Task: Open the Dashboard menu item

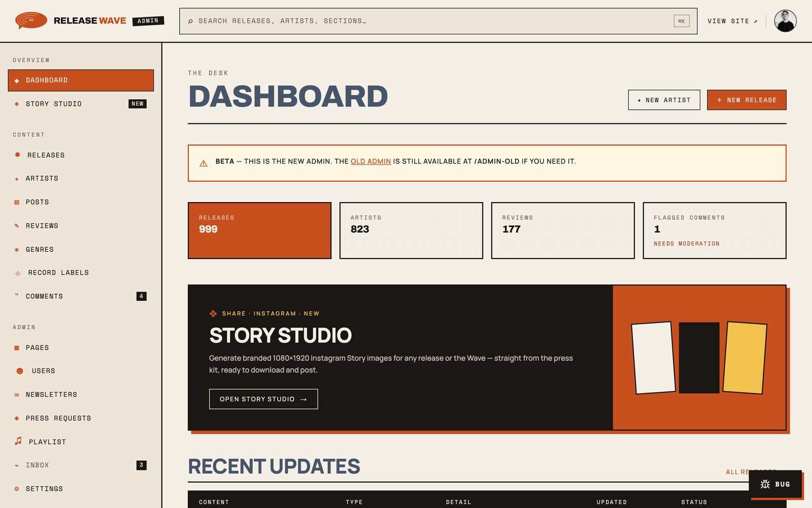Action: pyautogui.click(x=81, y=80)
